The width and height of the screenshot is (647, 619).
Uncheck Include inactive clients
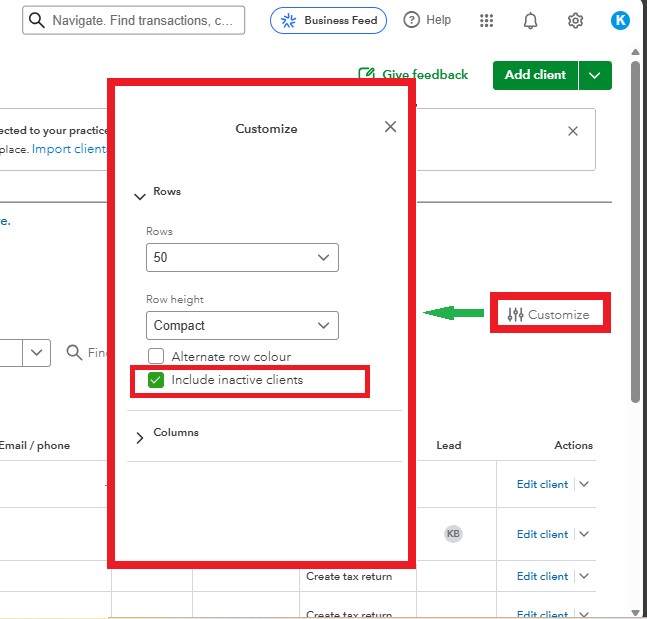point(156,380)
